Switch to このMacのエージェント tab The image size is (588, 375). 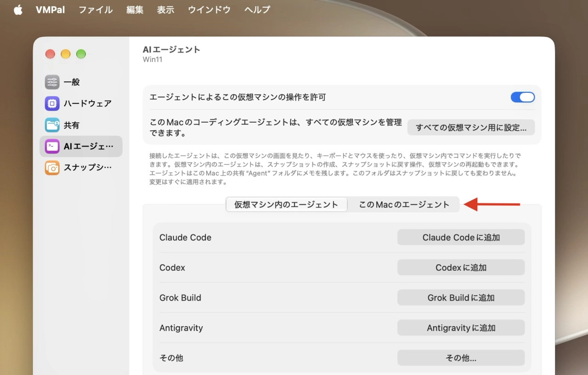click(404, 205)
